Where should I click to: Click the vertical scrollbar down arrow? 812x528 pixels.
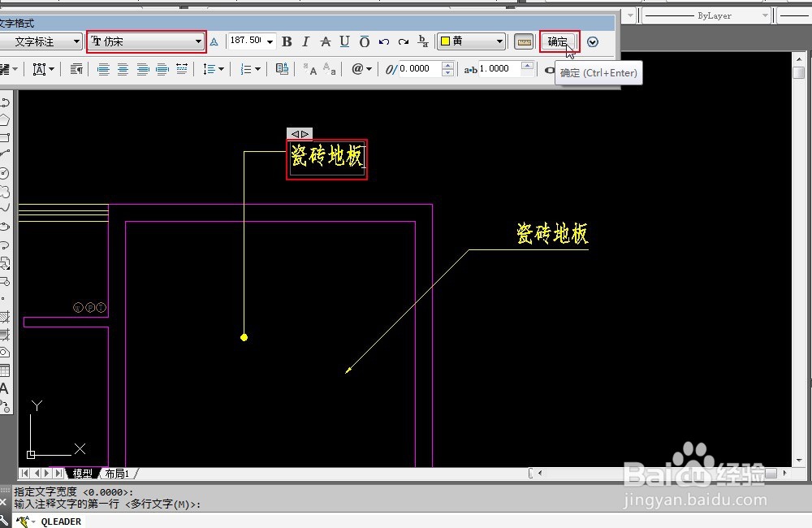[x=798, y=460]
